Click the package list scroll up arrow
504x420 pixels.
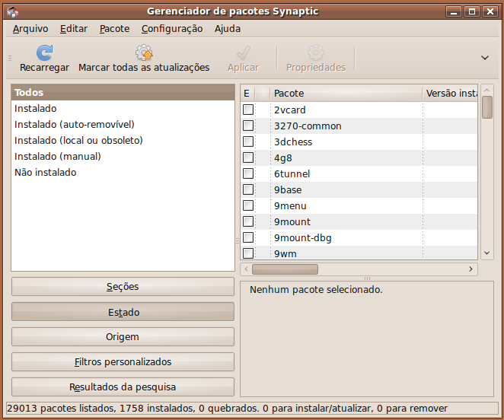pyautogui.click(x=487, y=90)
